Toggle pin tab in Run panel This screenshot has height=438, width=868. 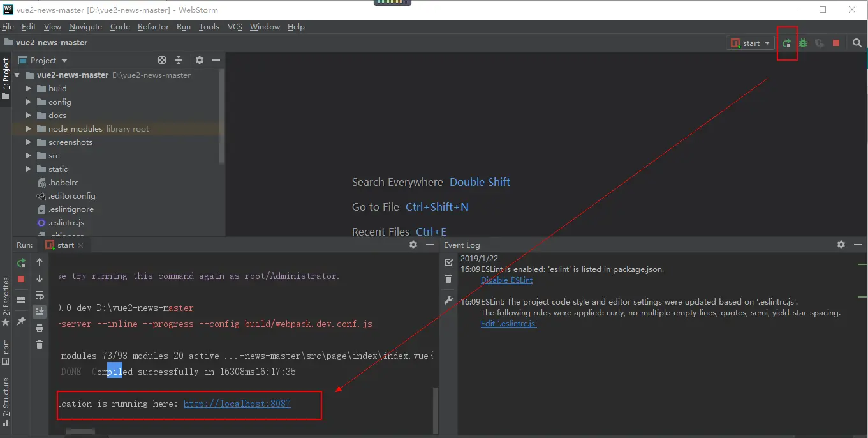21,321
